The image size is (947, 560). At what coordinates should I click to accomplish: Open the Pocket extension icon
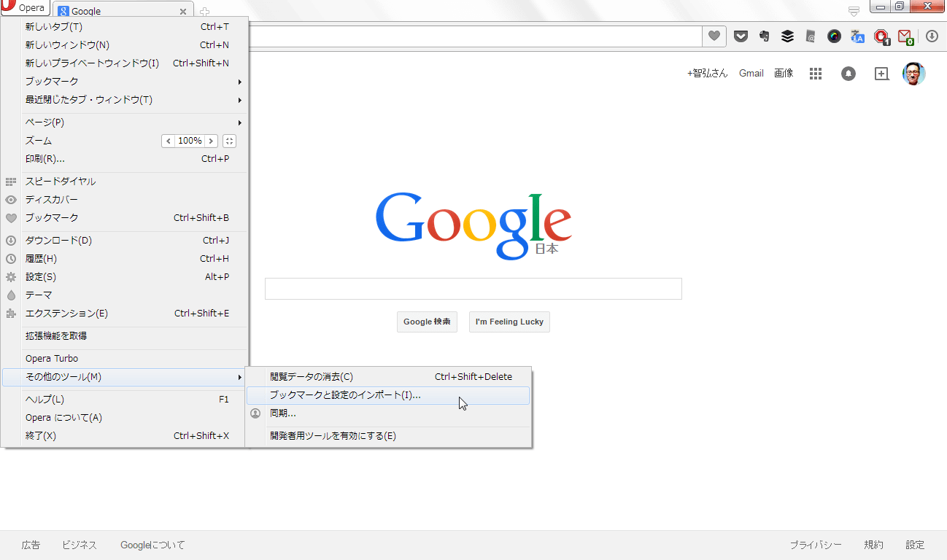coord(741,36)
